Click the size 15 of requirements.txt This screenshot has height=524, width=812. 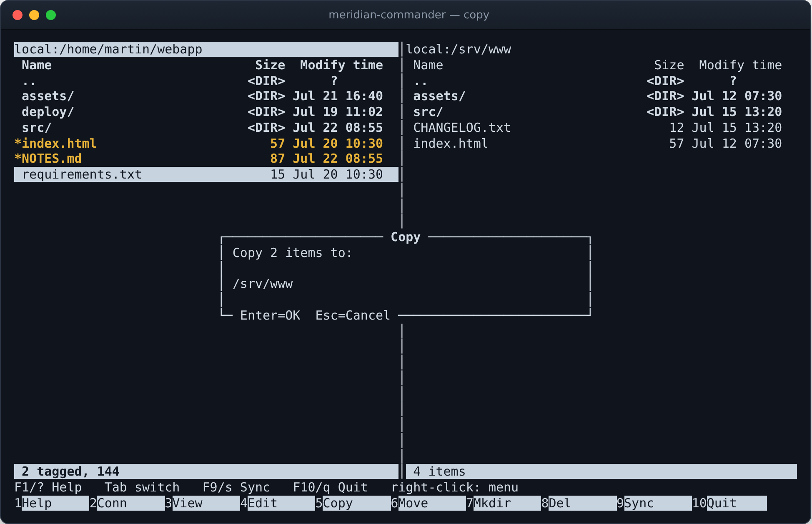278,174
